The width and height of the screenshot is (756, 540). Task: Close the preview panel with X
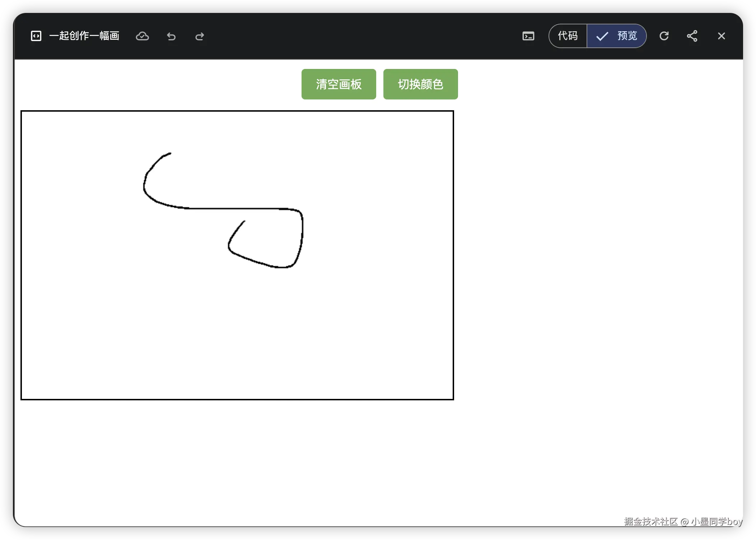point(721,36)
